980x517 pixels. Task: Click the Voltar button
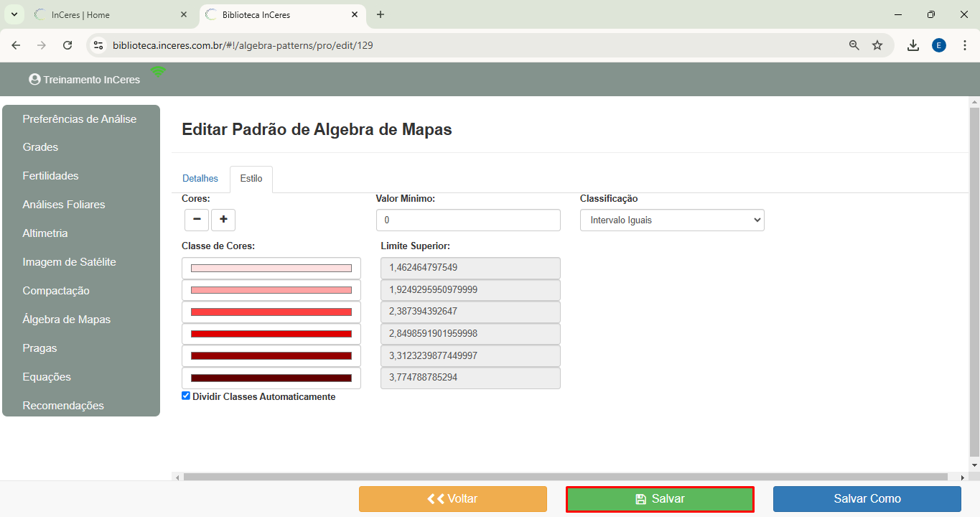(x=453, y=499)
